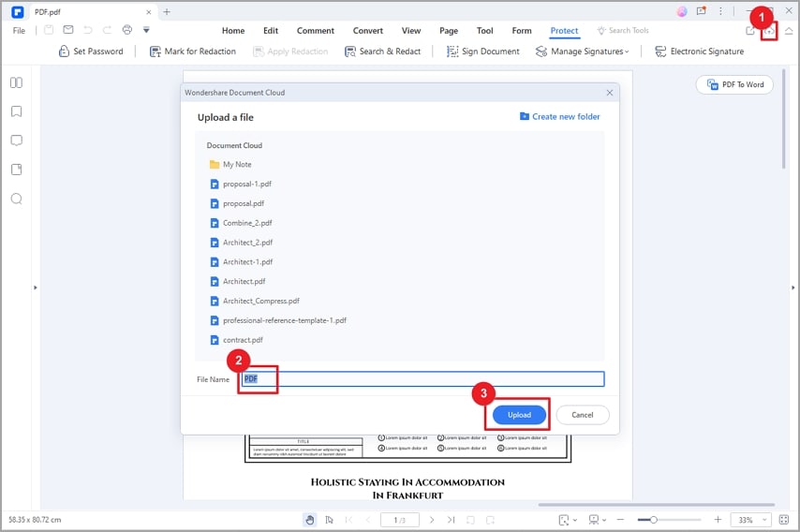
Task: Select Architect-1.pdf in the list
Action: (242, 261)
